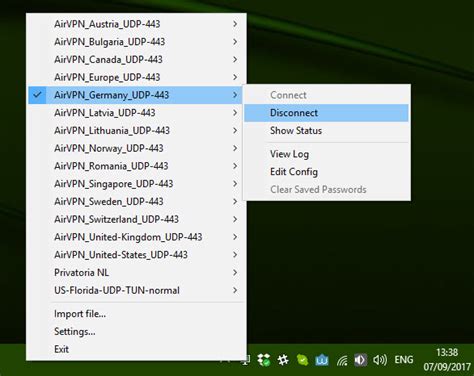Select the AirVPN_Romania_UDP-443 profile label
Screen dimensions: 474x376
(111, 166)
